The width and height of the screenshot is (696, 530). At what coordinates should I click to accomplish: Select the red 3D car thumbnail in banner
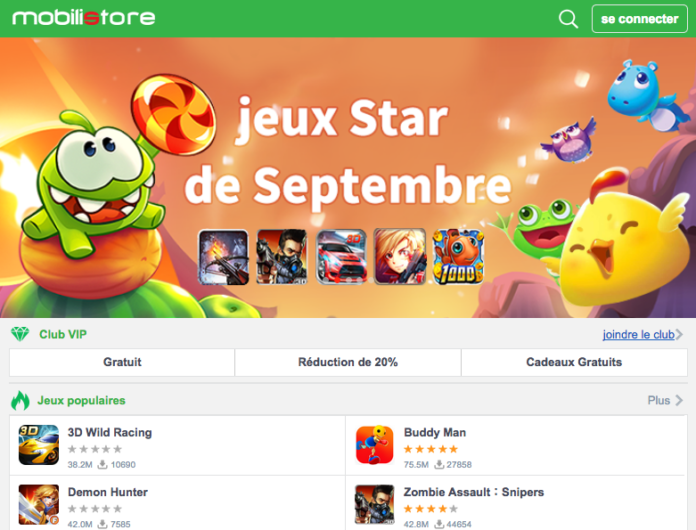pyautogui.click(x=341, y=257)
